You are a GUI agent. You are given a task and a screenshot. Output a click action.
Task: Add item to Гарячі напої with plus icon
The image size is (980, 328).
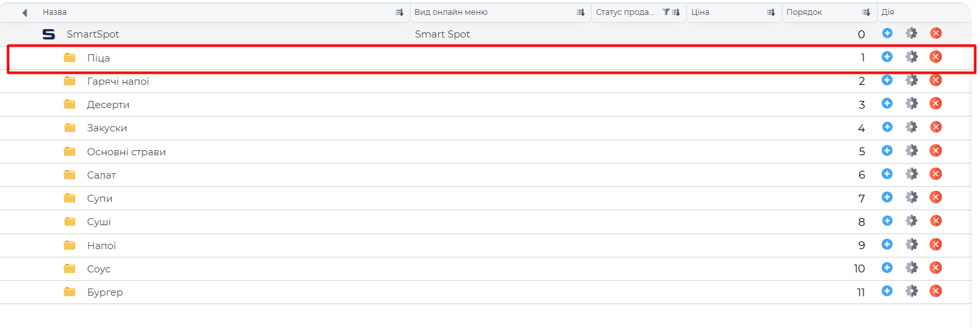pos(887,80)
